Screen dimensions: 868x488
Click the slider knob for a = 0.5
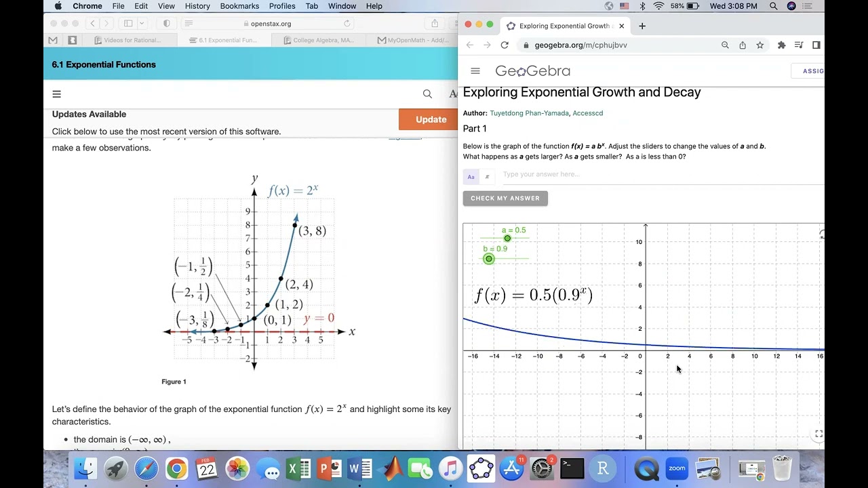click(x=507, y=239)
